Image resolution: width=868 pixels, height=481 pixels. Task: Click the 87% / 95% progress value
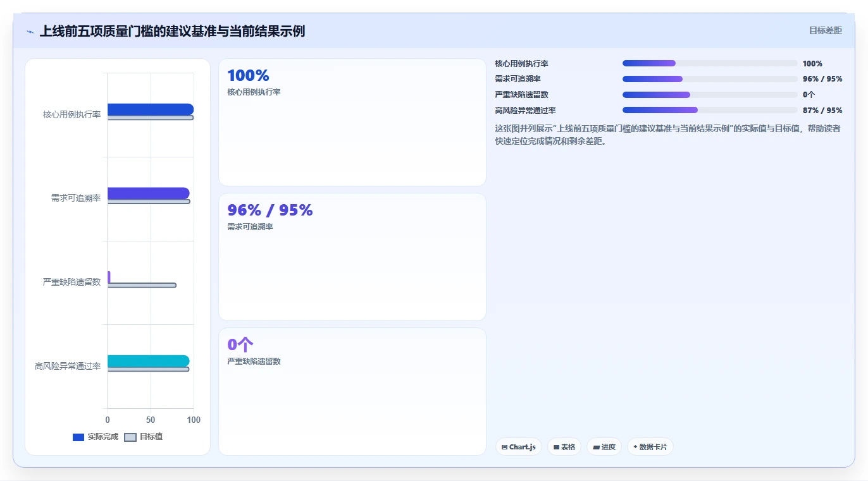(822, 111)
